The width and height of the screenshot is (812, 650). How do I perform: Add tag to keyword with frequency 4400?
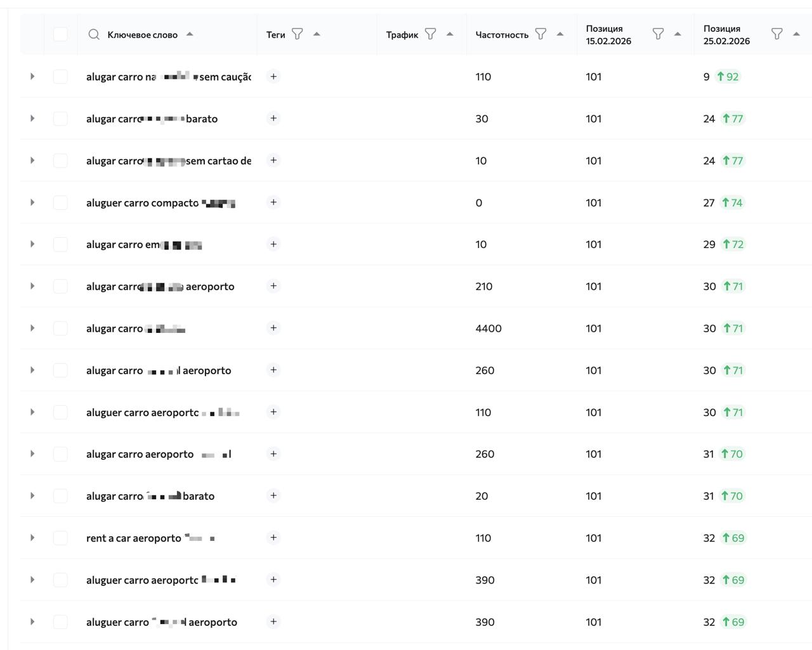tap(273, 328)
